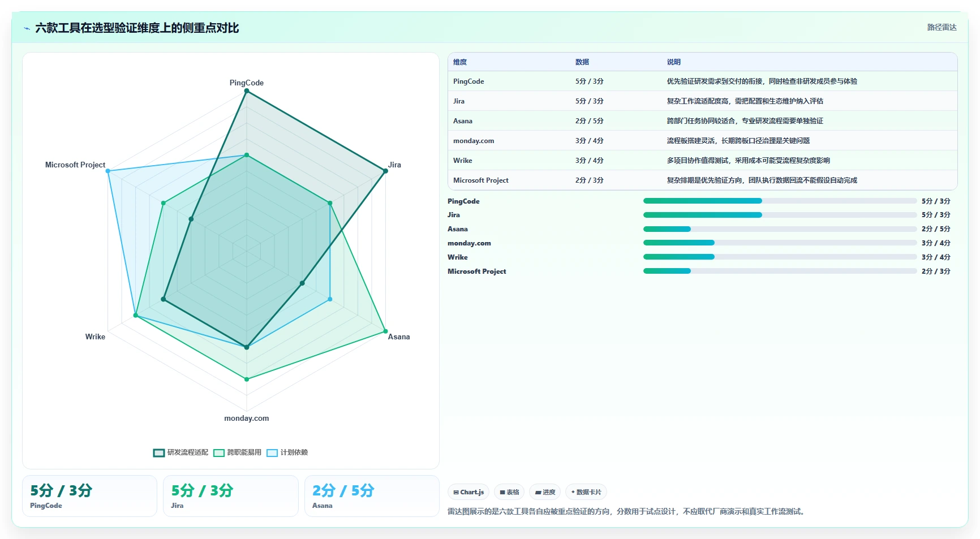Image resolution: width=980 pixels, height=539 pixels.
Task: Click the Microsoft Project progress bar
Action: (780, 271)
